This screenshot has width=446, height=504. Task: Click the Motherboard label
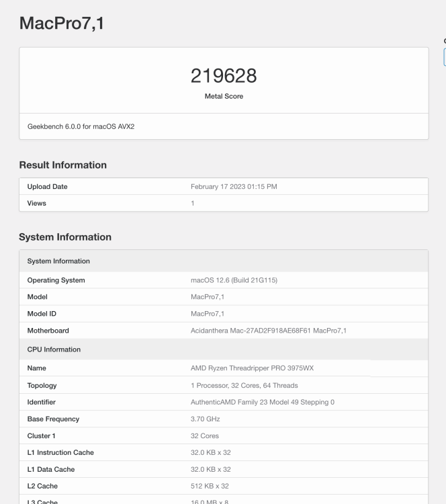point(48,331)
